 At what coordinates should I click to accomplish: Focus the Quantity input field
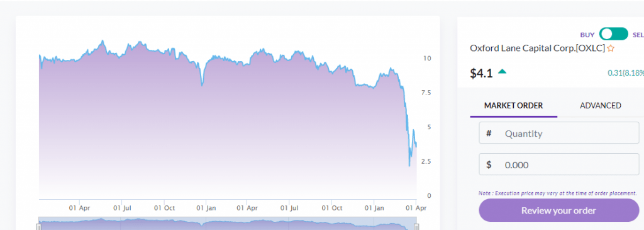(559, 134)
